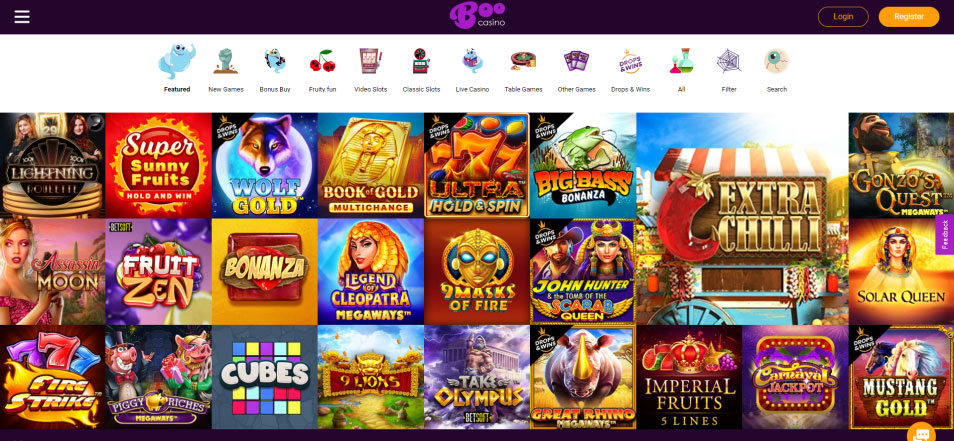Open the live chat bubble icon
The height and width of the screenshot is (441, 954).
921,434
